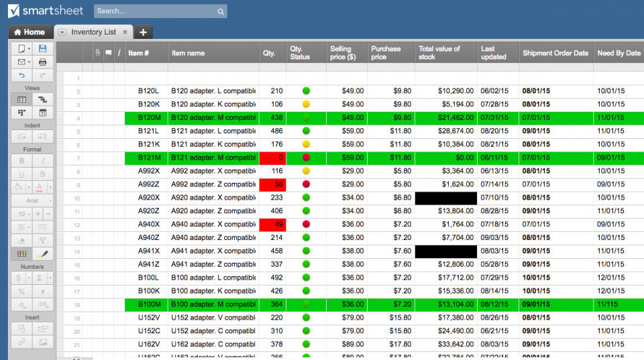
Task: Toggle the Conditional Formatting grid button
Action: coord(21,254)
